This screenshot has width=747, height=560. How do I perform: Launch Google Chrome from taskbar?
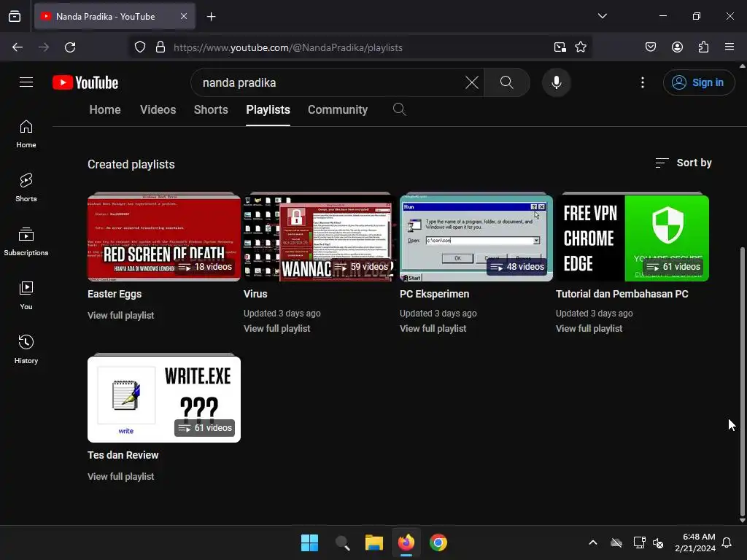[438, 542]
